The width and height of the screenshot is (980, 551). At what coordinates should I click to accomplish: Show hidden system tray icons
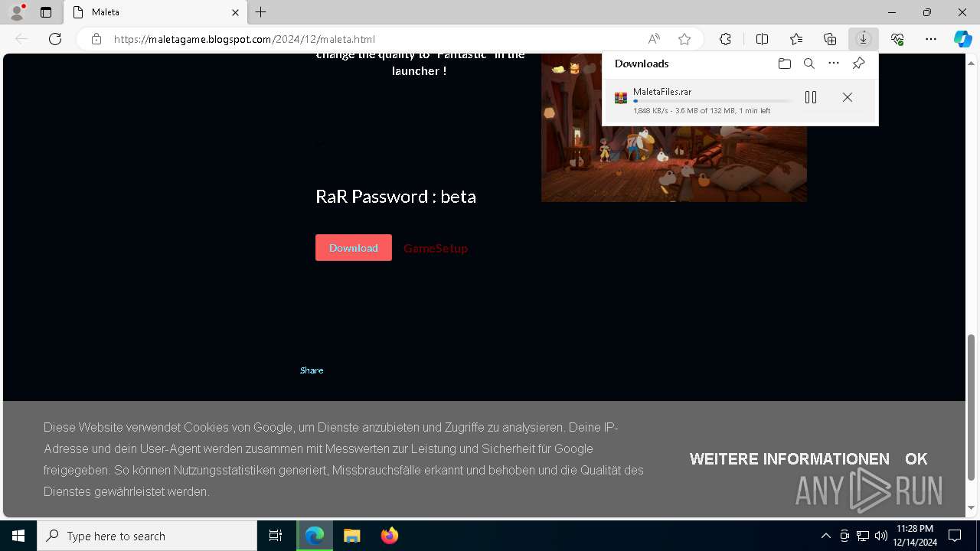click(825, 536)
